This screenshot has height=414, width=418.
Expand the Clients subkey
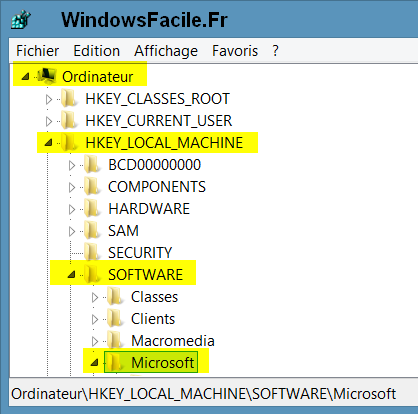point(95,319)
